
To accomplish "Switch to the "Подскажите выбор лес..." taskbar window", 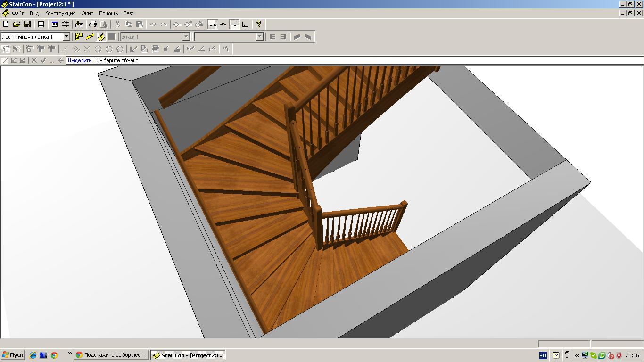I will point(111,355).
